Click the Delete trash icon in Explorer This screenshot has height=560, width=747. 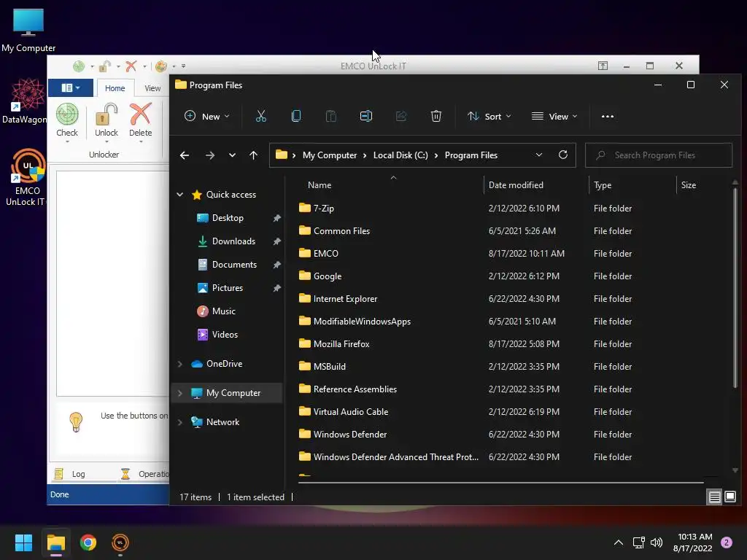[x=436, y=116]
